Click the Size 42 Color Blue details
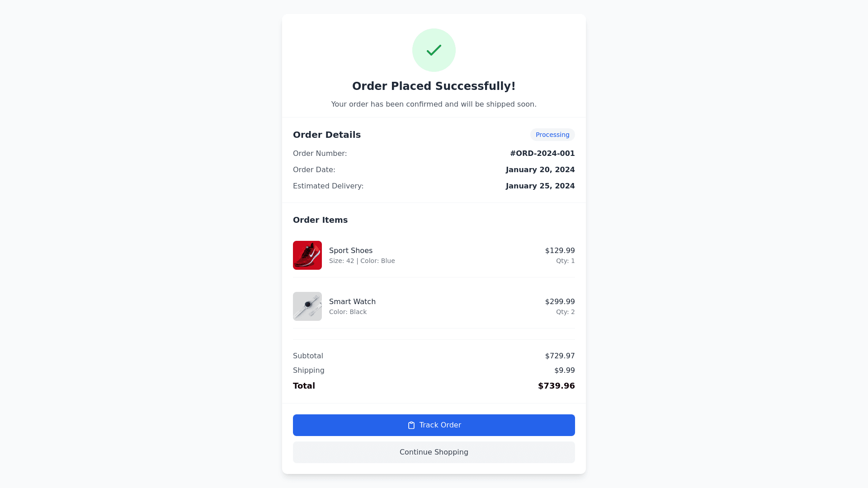The width and height of the screenshot is (868, 488). (362, 261)
